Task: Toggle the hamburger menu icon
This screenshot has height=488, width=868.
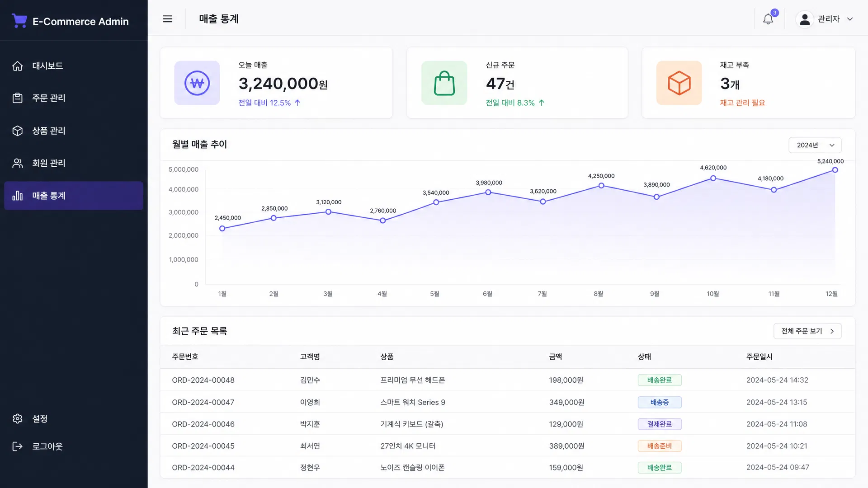Action: pos(168,19)
